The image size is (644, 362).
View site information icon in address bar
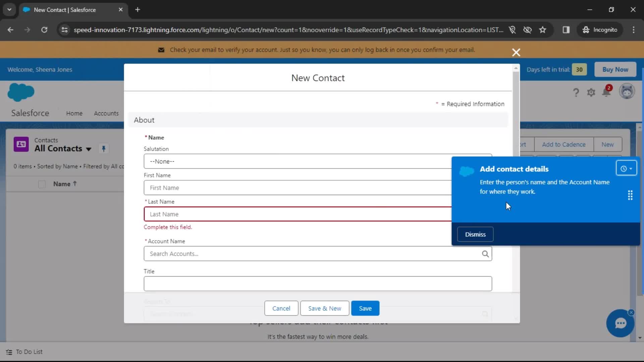65,30
